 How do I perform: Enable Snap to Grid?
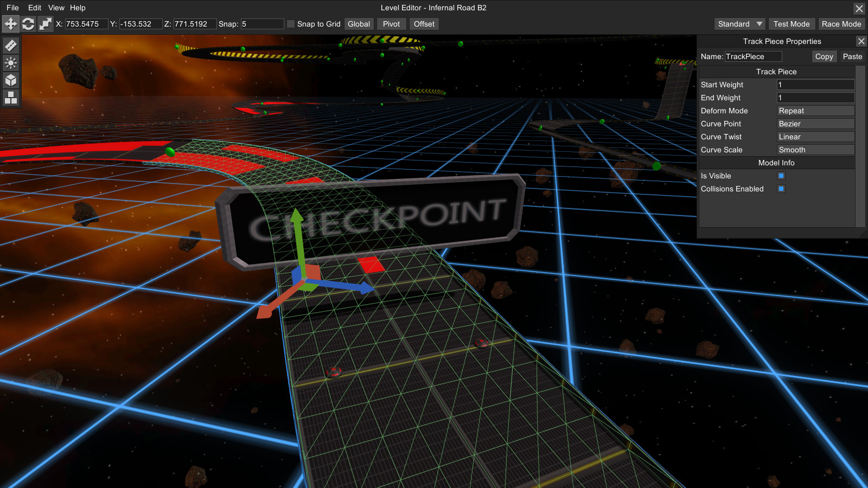(x=291, y=24)
